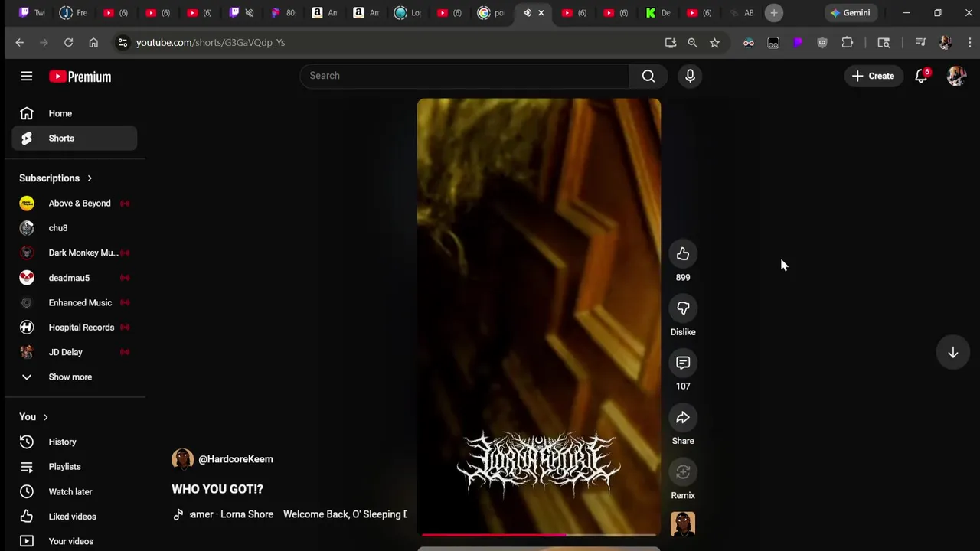Like this Short
The width and height of the screenshot is (980, 551).
pos(683,254)
